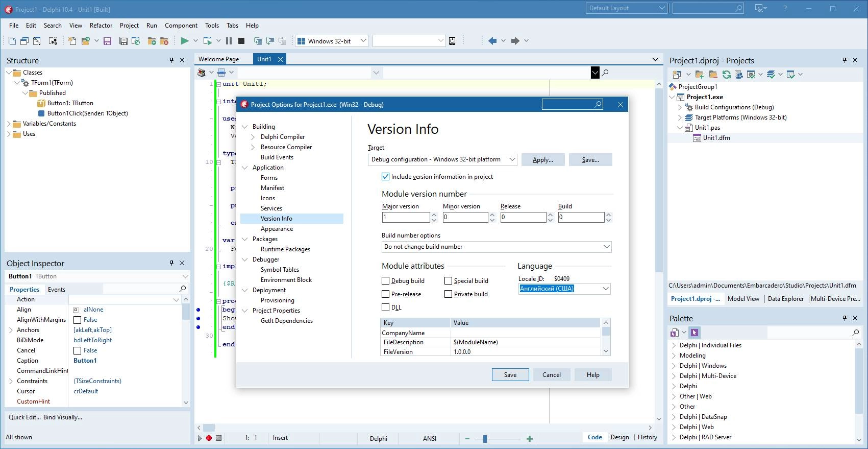
Task: Click the search icon in Project Options dialog
Action: (598, 104)
